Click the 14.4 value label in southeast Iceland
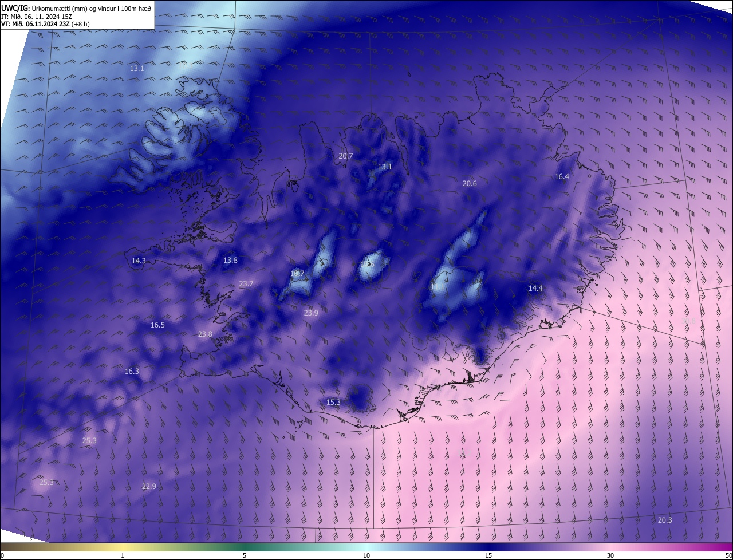 pos(535,288)
